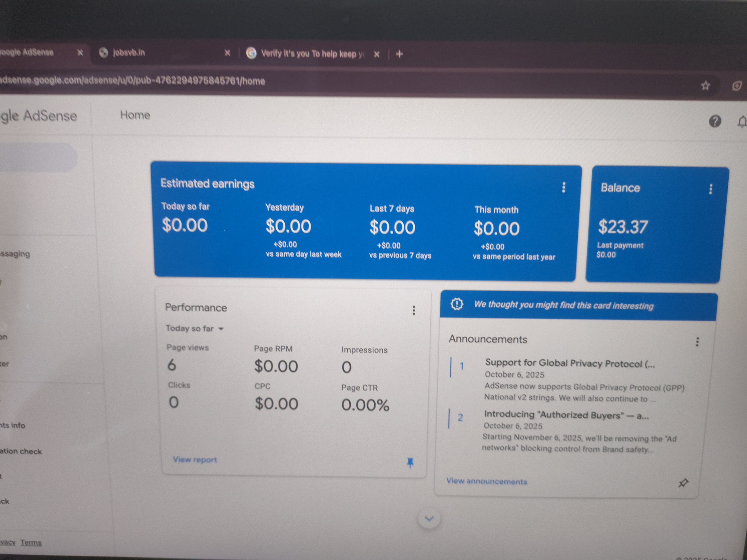This screenshot has width=747, height=560.
Task: Open Estimated earnings three-dot menu
Action: pos(563,188)
